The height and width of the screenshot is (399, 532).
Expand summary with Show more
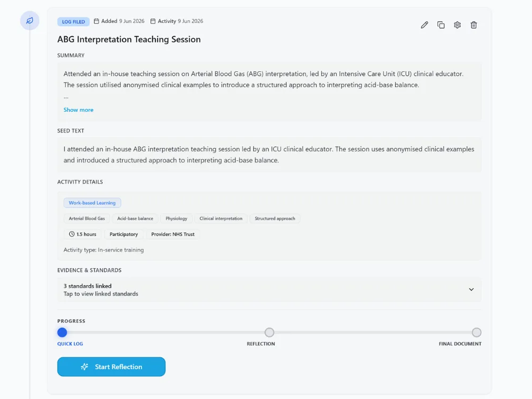coord(78,110)
